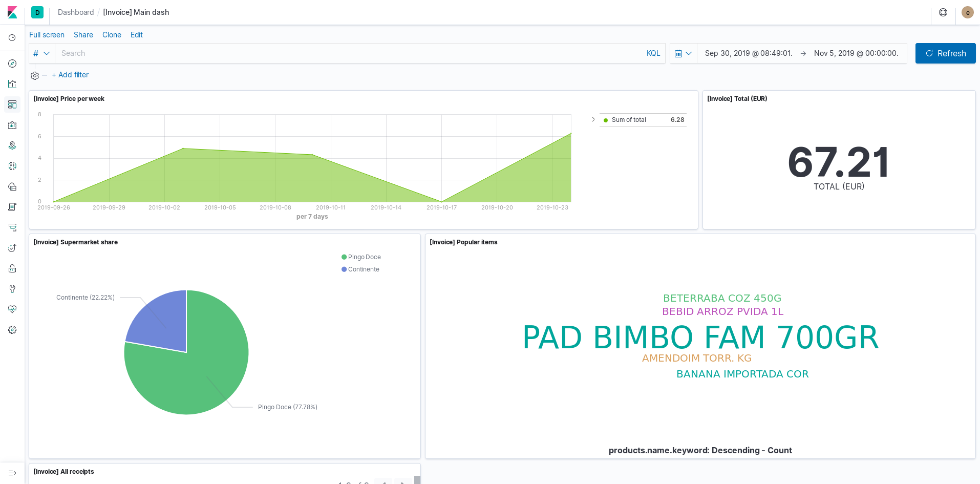Enter Full screen mode
This screenshot has height=484, width=980.
[47, 35]
